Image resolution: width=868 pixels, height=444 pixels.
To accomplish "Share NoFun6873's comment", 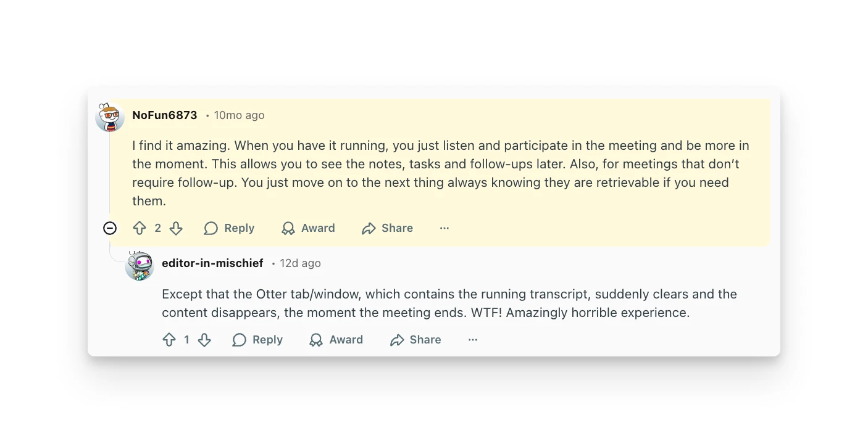I will (x=387, y=228).
